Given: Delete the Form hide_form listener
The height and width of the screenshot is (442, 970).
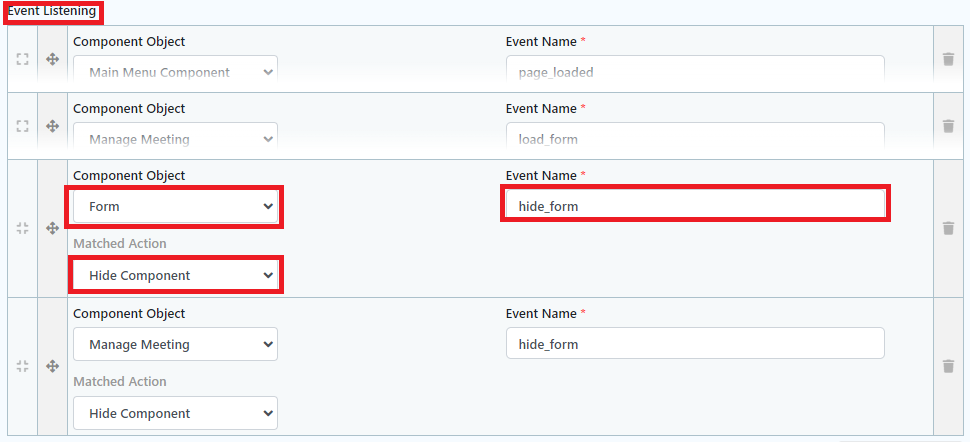Looking at the screenshot, I should [948, 228].
